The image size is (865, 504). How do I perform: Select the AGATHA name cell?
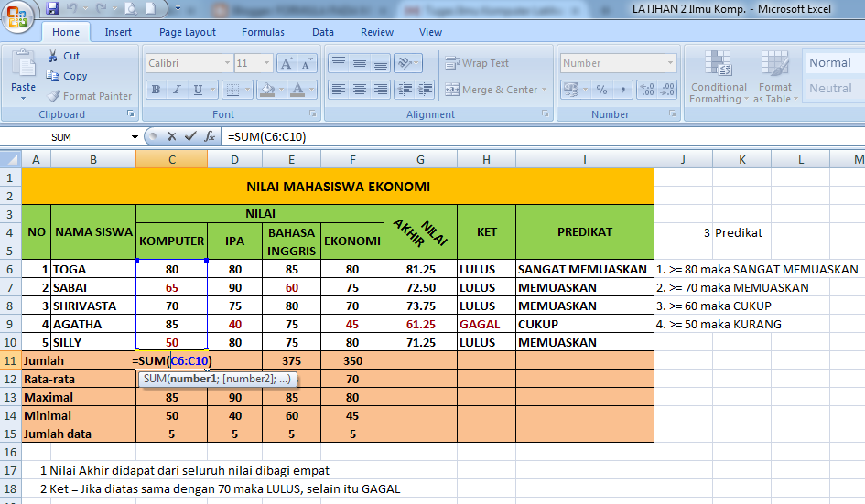click(x=92, y=324)
